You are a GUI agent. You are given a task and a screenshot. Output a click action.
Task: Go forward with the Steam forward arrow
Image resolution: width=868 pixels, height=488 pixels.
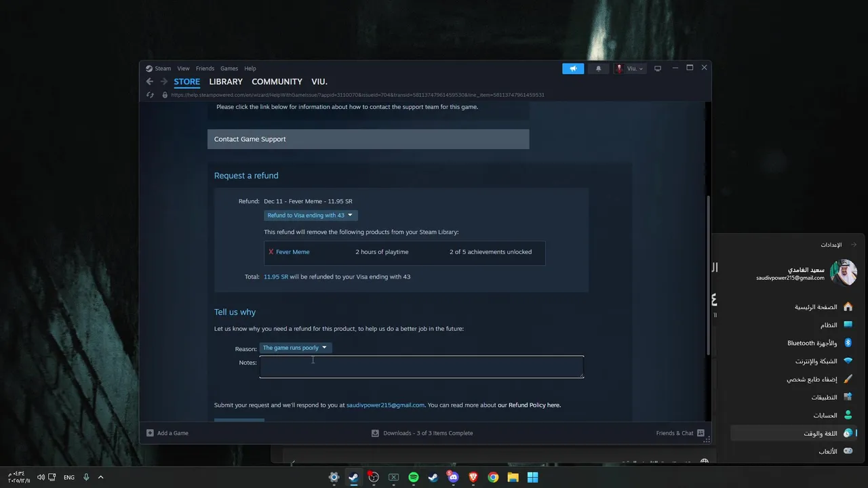(163, 81)
